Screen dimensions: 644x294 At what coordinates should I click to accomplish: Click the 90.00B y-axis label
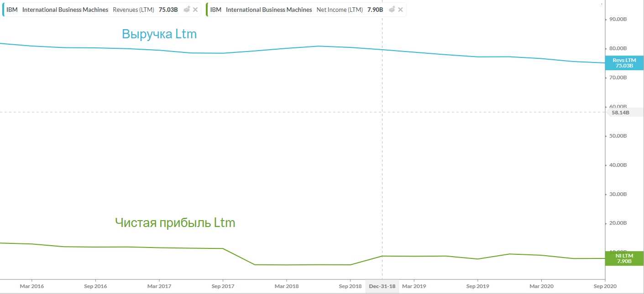tap(618, 19)
